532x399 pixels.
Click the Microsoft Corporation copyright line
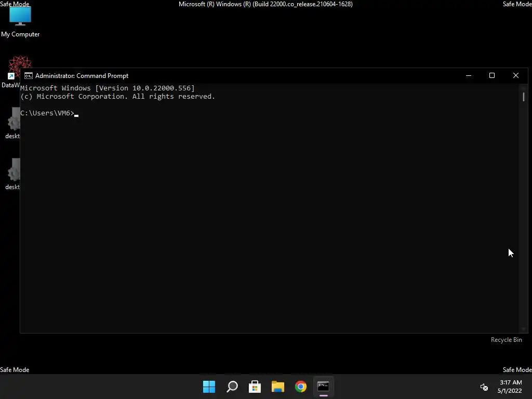tap(118, 97)
